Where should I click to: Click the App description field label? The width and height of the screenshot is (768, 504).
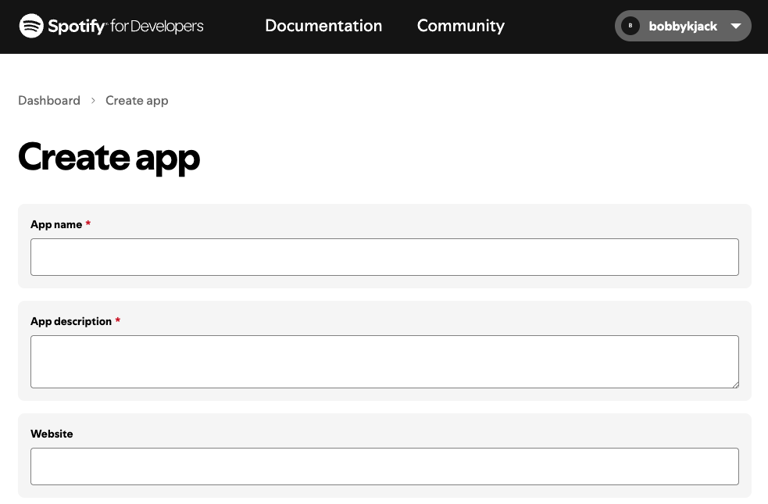71,321
